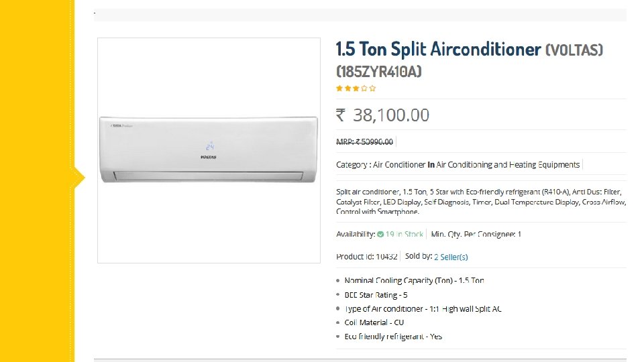Click the struck-through MRP 50990.00 text
Screen dimensions: 644x362
coord(365,141)
